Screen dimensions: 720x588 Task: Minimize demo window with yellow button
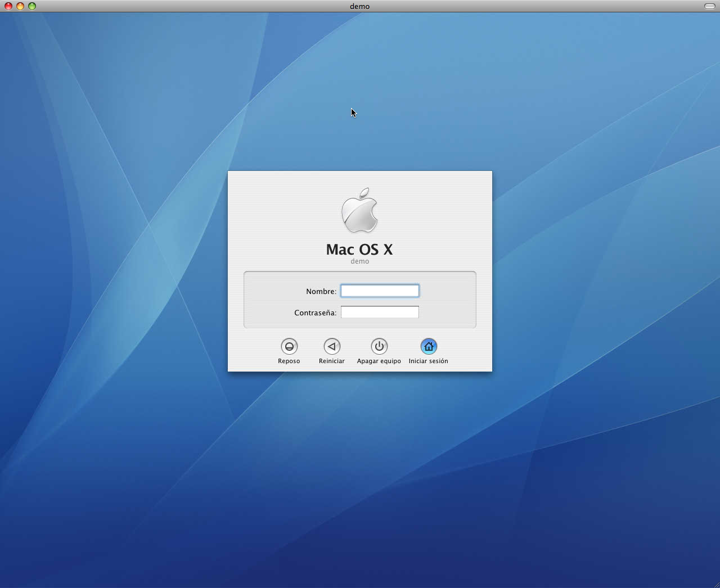(x=20, y=6)
